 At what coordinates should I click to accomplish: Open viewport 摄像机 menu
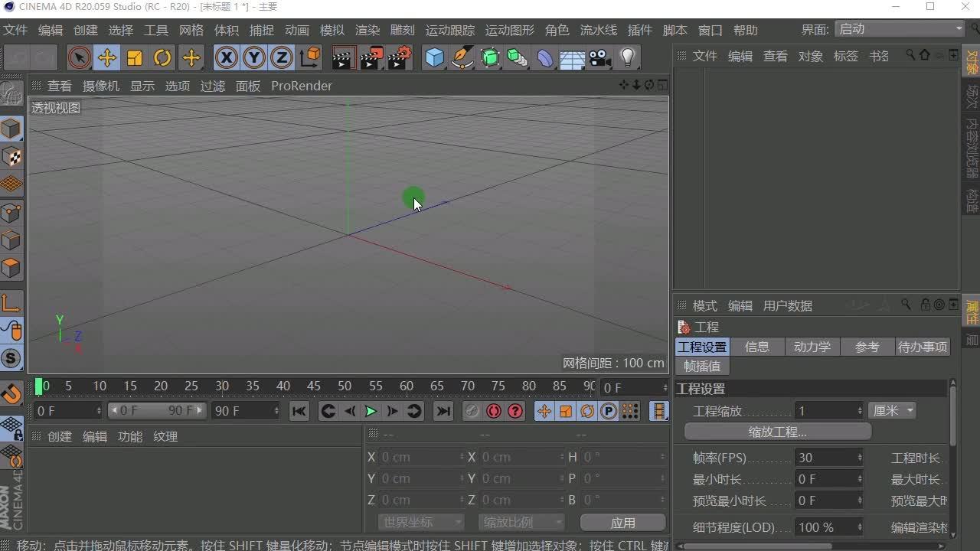pos(101,86)
